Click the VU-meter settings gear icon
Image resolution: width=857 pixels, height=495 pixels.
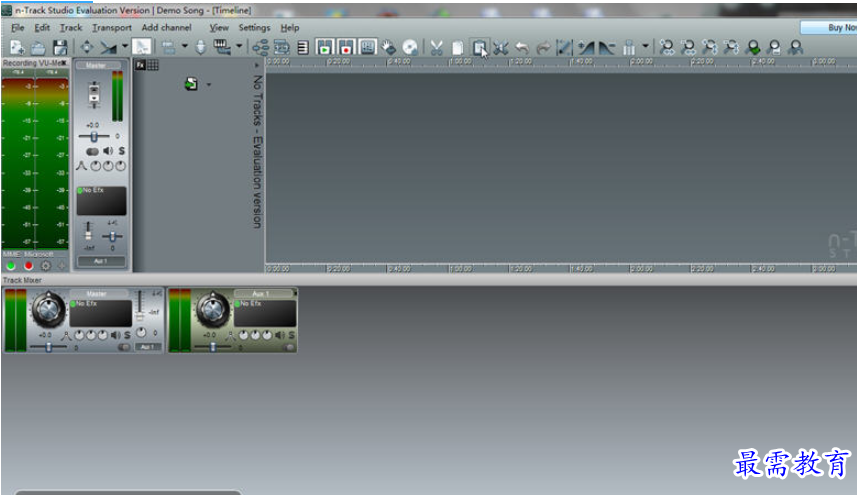(x=46, y=266)
